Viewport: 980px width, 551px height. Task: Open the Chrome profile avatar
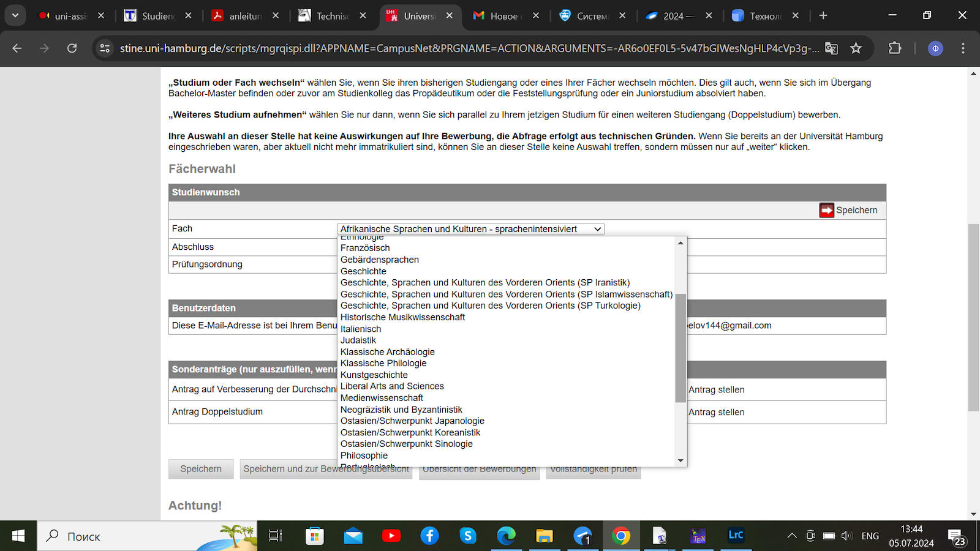pyautogui.click(x=935, y=48)
